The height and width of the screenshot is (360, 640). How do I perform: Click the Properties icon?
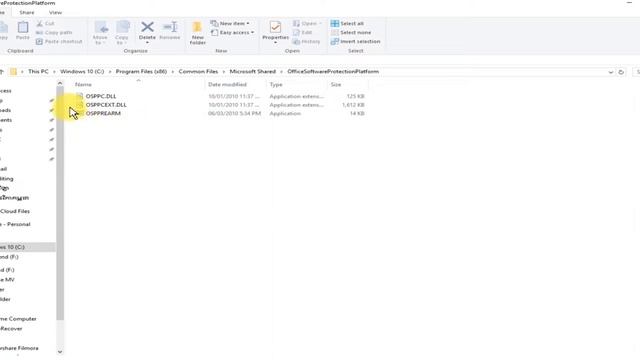click(276, 28)
